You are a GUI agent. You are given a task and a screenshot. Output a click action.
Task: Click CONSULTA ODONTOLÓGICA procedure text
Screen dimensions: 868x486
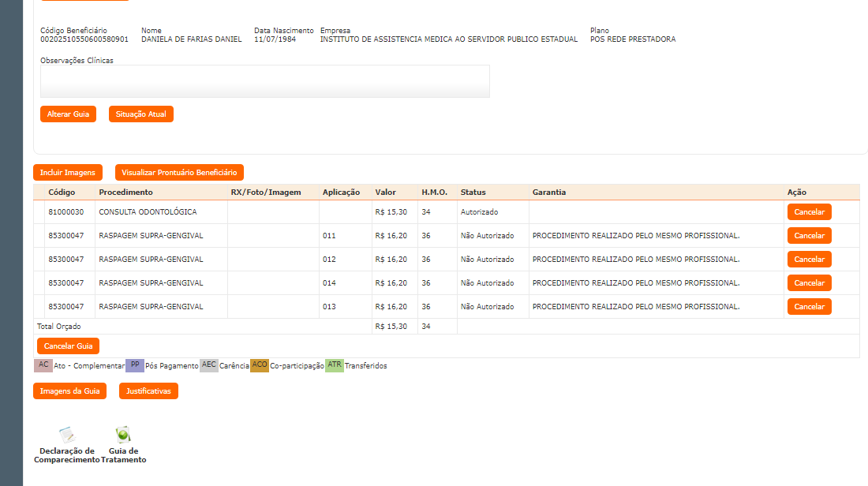(x=148, y=212)
